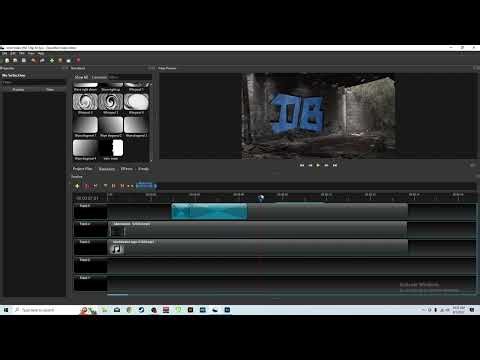Click the timeline horizontal scrollbar
Screen dimensions: 480x360
tap(117, 295)
